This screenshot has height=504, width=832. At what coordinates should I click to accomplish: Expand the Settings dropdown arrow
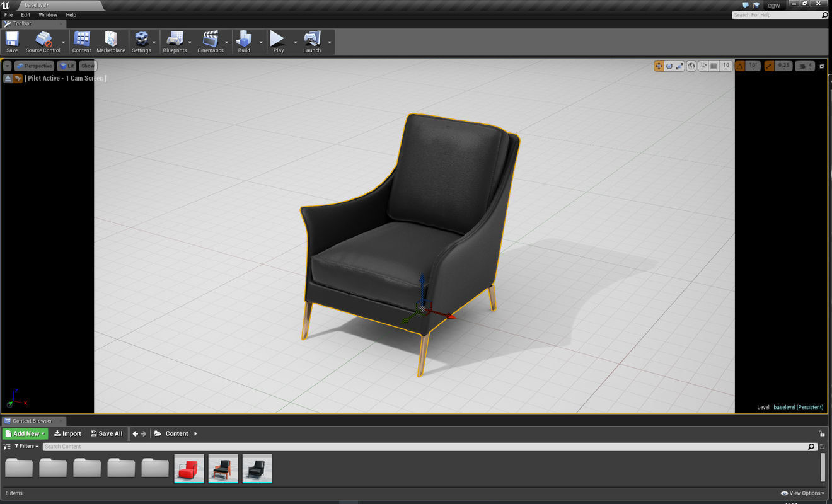[x=154, y=43]
